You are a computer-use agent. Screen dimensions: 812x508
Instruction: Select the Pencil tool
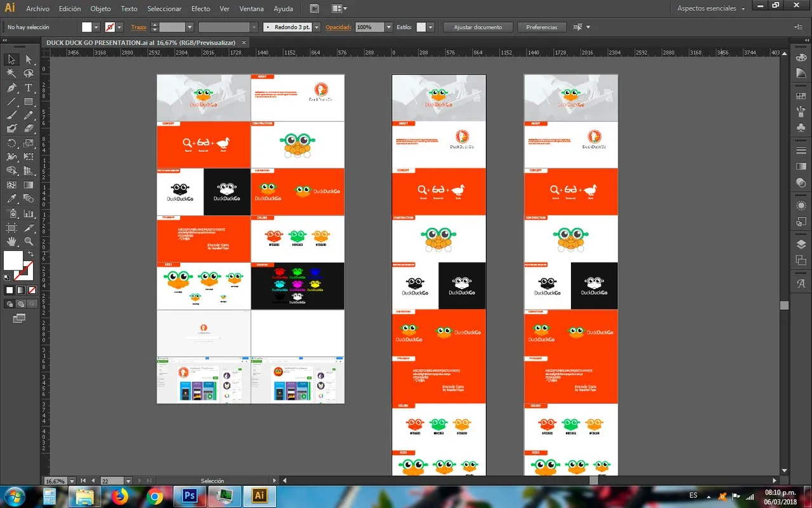[x=29, y=116]
